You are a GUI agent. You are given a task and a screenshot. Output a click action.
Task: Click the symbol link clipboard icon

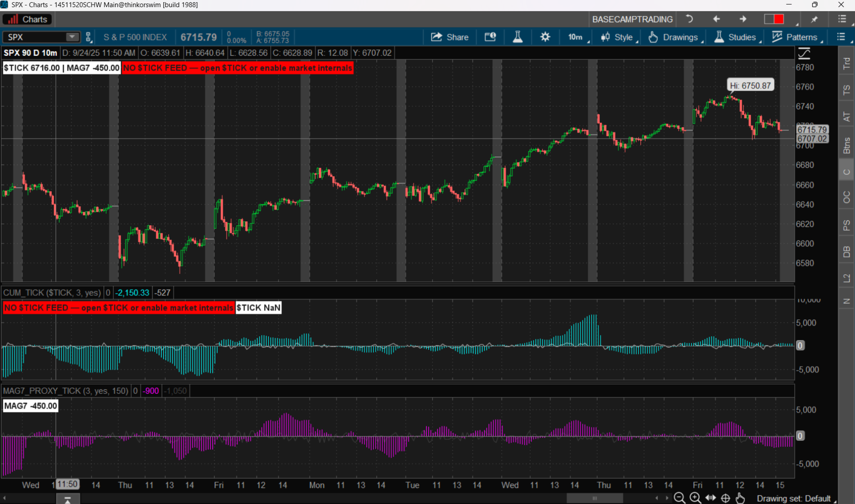[89, 37]
